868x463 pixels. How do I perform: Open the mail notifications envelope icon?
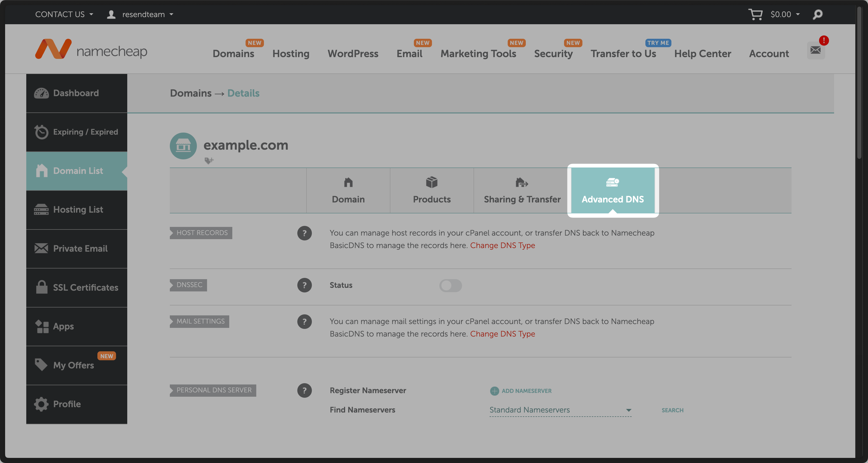tap(815, 50)
